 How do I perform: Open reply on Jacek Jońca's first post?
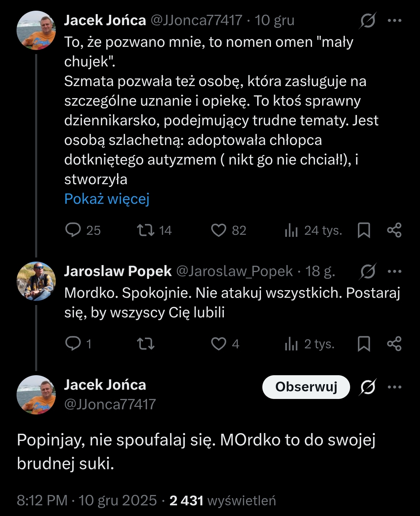click(73, 230)
